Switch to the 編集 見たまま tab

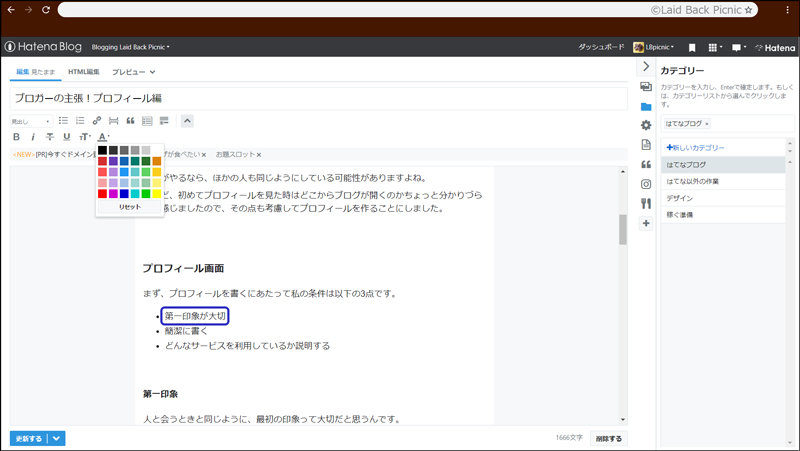[35, 72]
